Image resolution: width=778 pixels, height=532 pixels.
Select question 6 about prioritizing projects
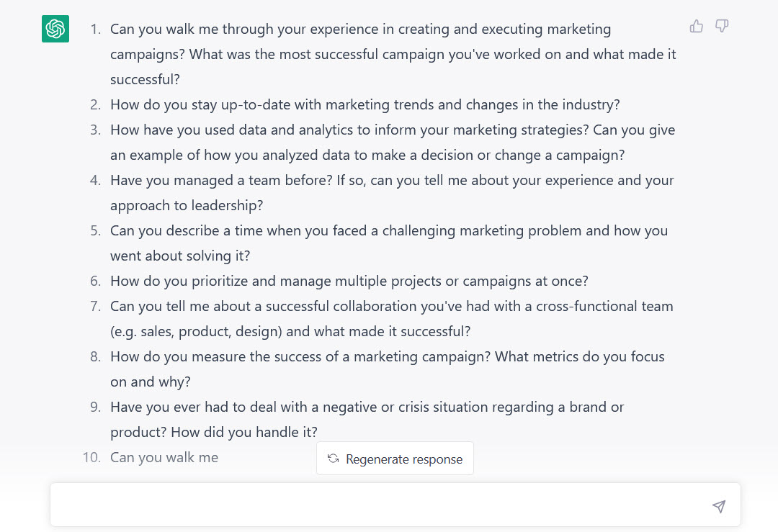(349, 281)
